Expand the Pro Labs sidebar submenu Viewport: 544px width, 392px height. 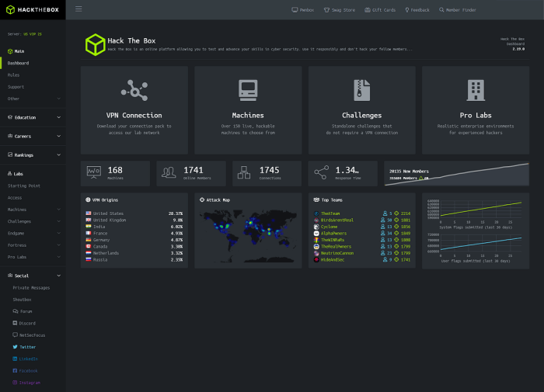tap(33, 257)
